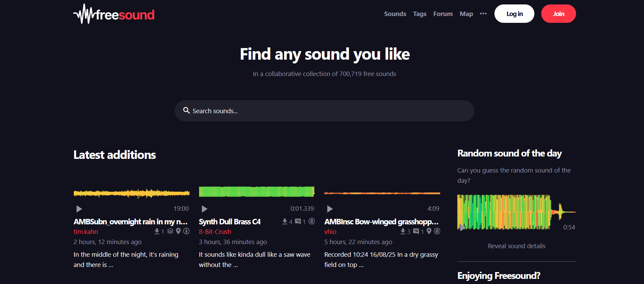Click the random sound of the day waveform
The height and width of the screenshot is (284, 644).
point(517,212)
